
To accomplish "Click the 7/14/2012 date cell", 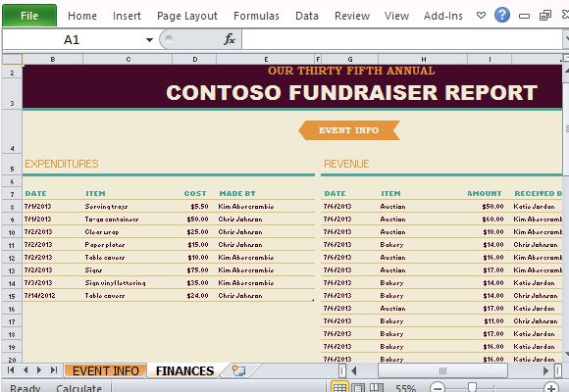I will [x=39, y=296].
